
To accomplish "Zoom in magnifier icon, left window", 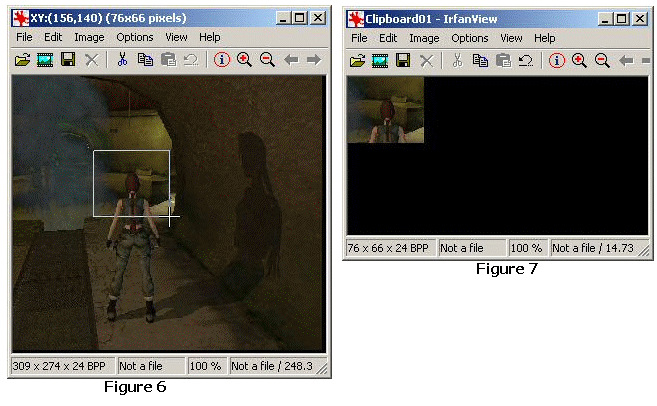I will pos(244,59).
